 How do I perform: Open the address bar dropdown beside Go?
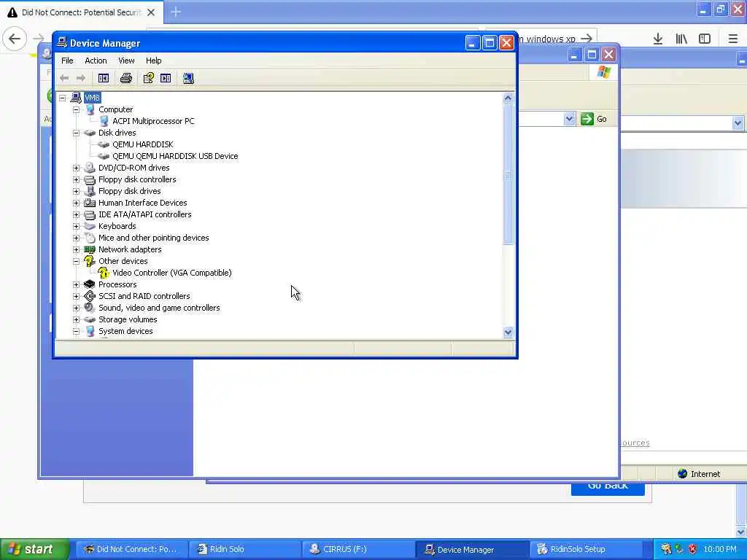click(x=569, y=119)
